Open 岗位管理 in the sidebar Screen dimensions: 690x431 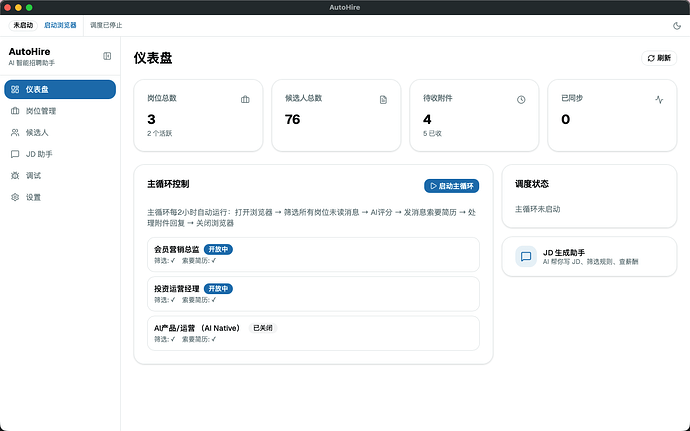[60, 111]
